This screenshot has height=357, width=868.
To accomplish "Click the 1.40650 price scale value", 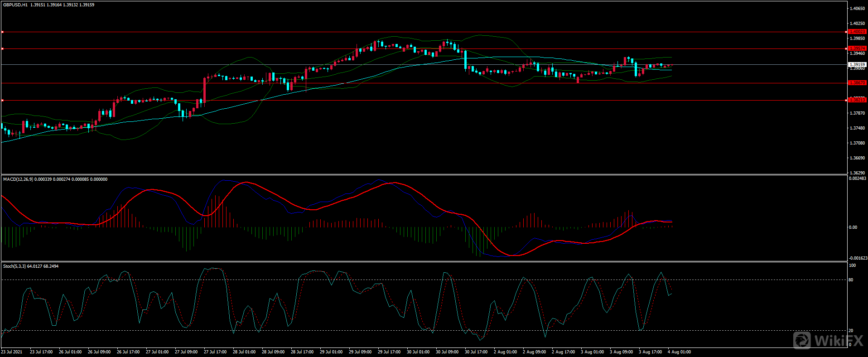I will 857,9.
